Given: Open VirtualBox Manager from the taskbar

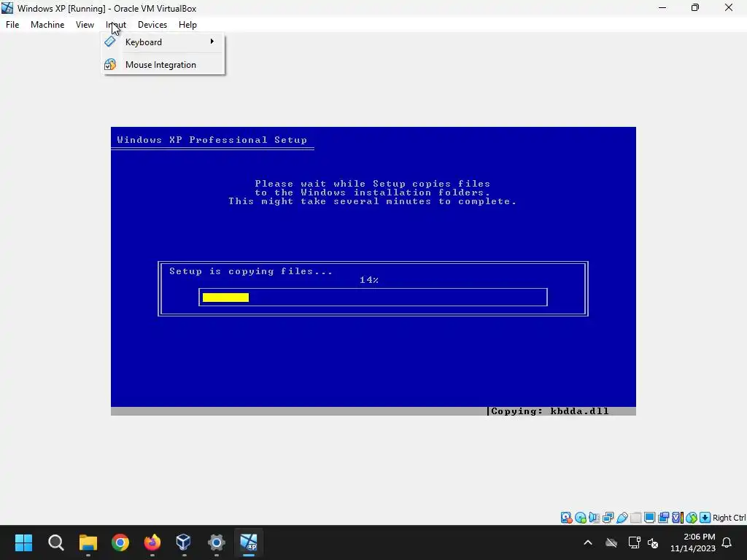Looking at the screenshot, I should (x=184, y=542).
